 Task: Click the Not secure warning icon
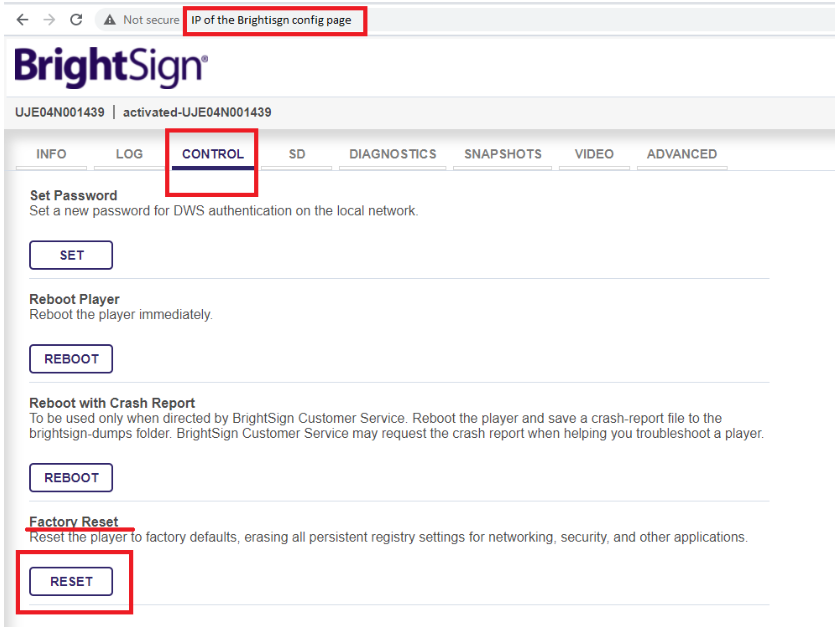tap(110, 20)
